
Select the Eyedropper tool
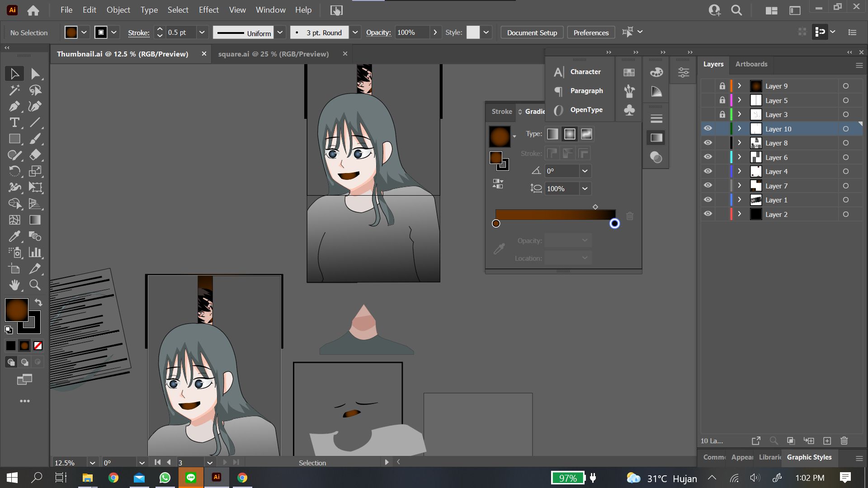coord(14,236)
